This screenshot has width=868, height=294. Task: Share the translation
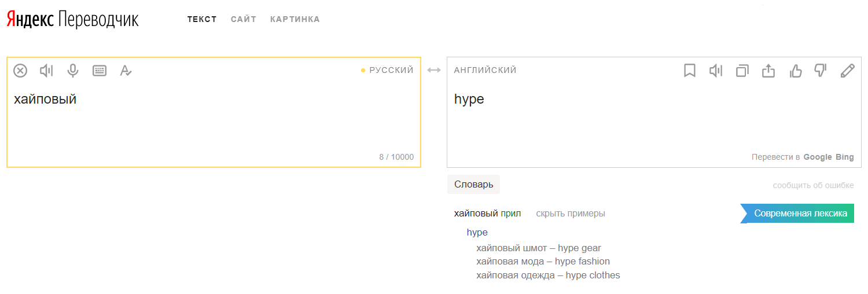click(768, 71)
